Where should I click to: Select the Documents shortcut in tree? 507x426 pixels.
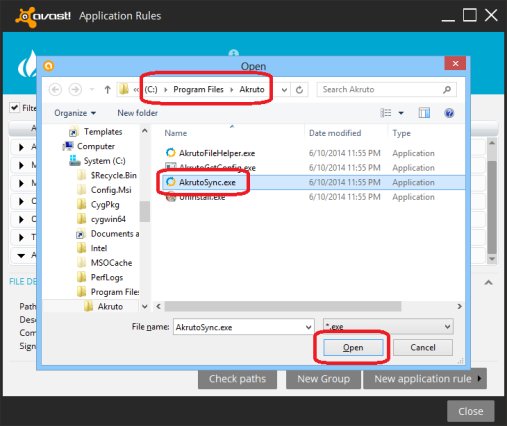115,234
